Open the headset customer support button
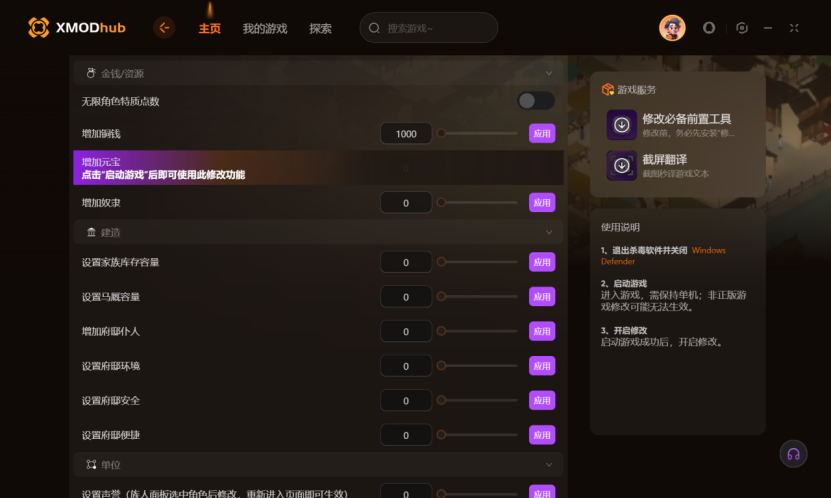This screenshot has width=831, height=498. [x=793, y=454]
